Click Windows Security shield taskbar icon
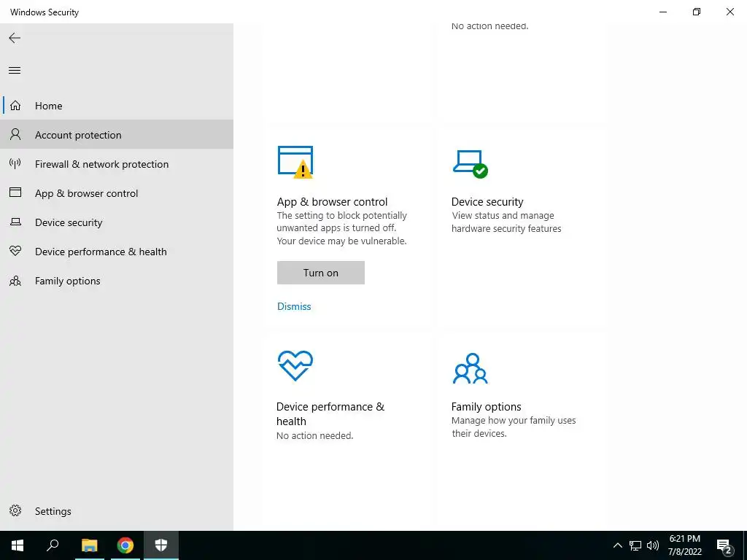This screenshot has width=747, height=560. tap(161, 545)
